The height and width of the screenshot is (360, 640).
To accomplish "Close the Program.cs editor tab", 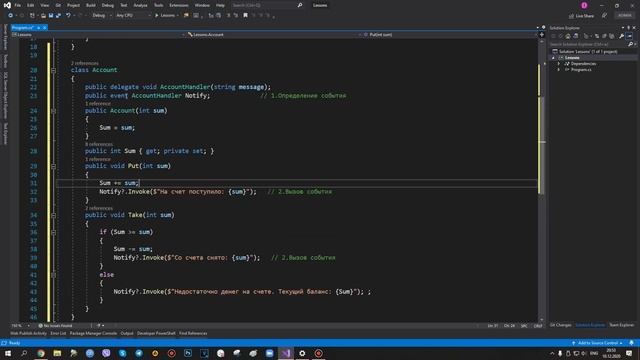I will (44, 28).
